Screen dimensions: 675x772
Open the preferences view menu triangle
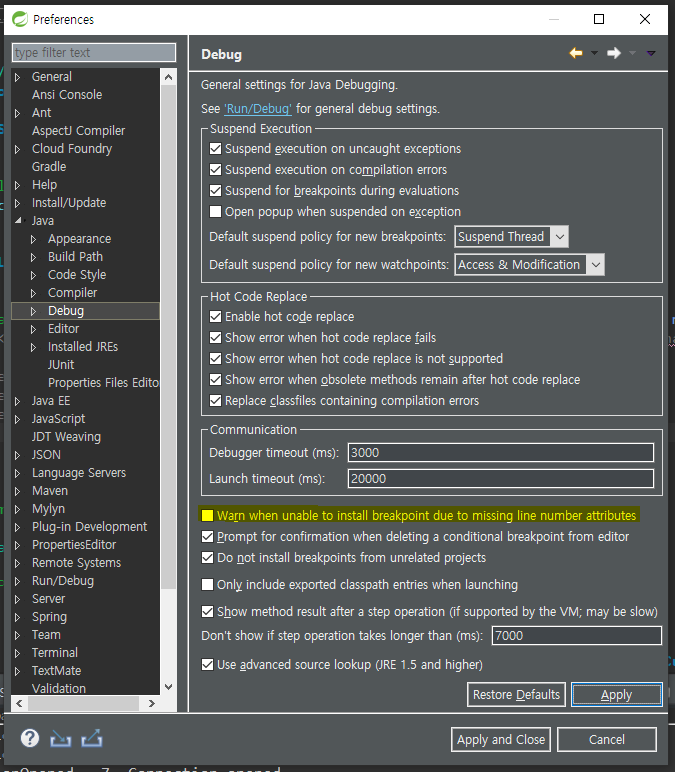(651, 53)
